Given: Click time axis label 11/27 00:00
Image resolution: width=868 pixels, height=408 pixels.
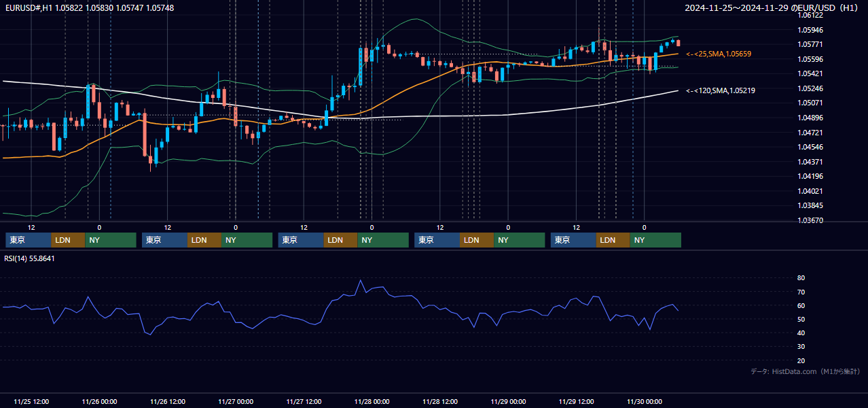Looking at the screenshot, I should (236, 401).
